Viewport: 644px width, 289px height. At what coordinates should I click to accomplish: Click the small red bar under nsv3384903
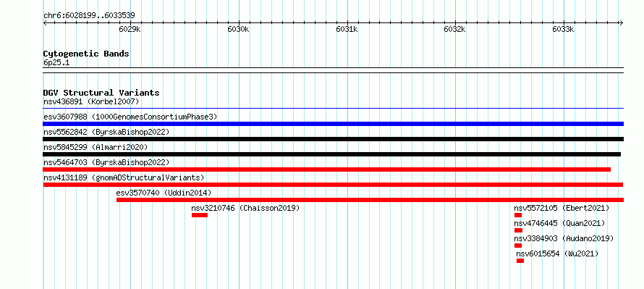coord(518,246)
